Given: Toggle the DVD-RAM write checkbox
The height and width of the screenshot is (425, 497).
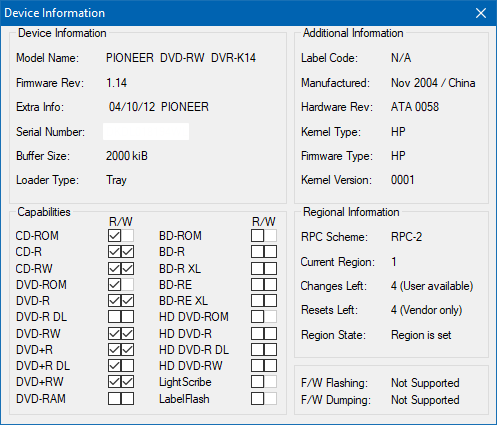Looking at the screenshot, I should [127, 399].
